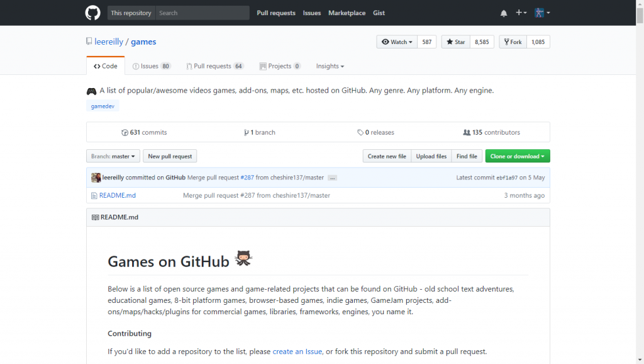The width and height of the screenshot is (644, 364).
Task: Select the Code tab
Action: coord(106,66)
